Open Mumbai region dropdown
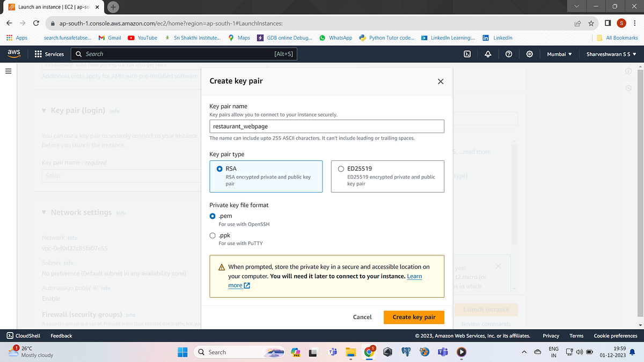 pos(559,54)
